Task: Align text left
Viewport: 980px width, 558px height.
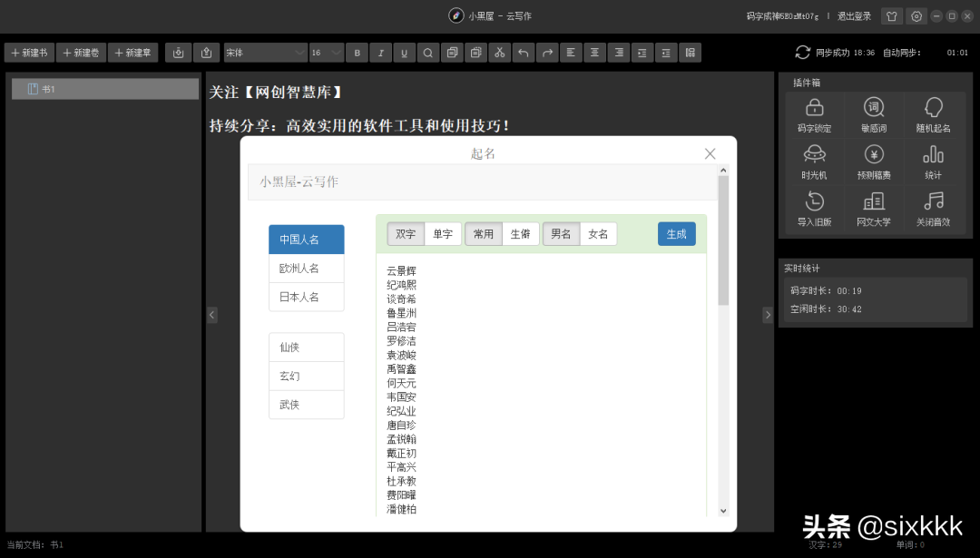Action: (571, 53)
